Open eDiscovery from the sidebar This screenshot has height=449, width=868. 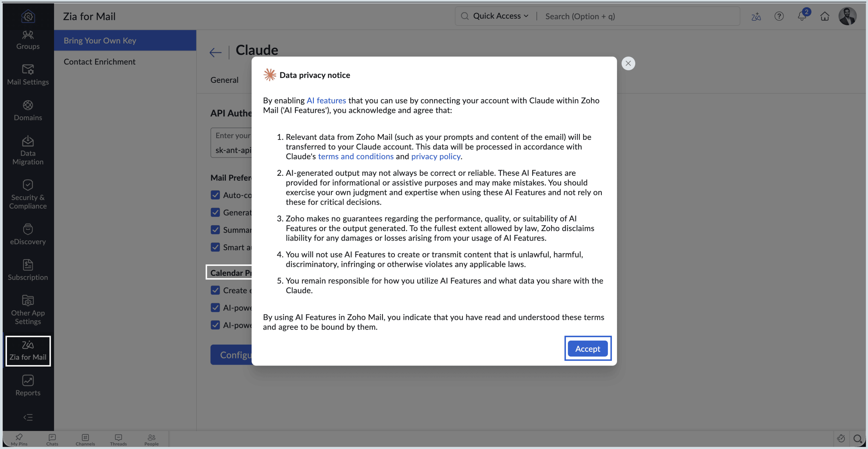click(28, 234)
